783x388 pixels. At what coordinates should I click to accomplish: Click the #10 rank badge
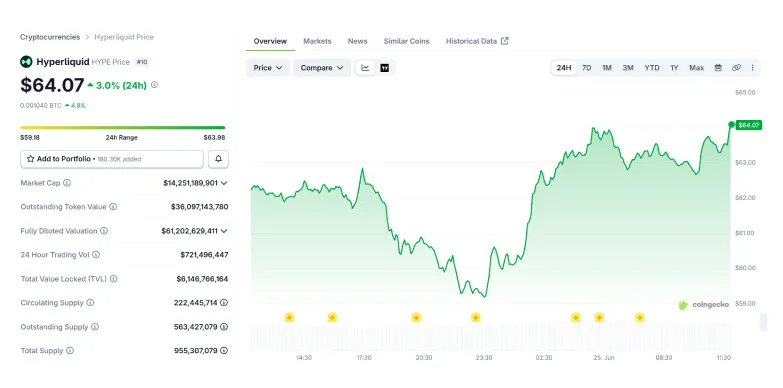pyautogui.click(x=142, y=62)
